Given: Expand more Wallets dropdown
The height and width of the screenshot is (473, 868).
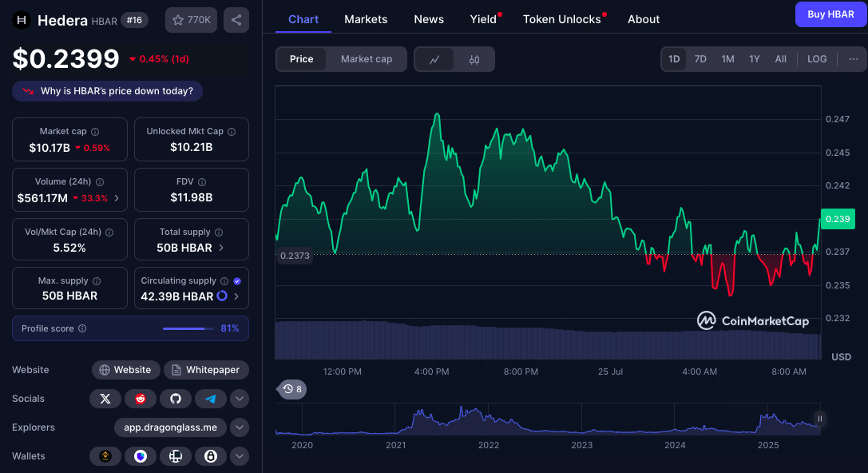Looking at the screenshot, I should pyautogui.click(x=239, y=456).
